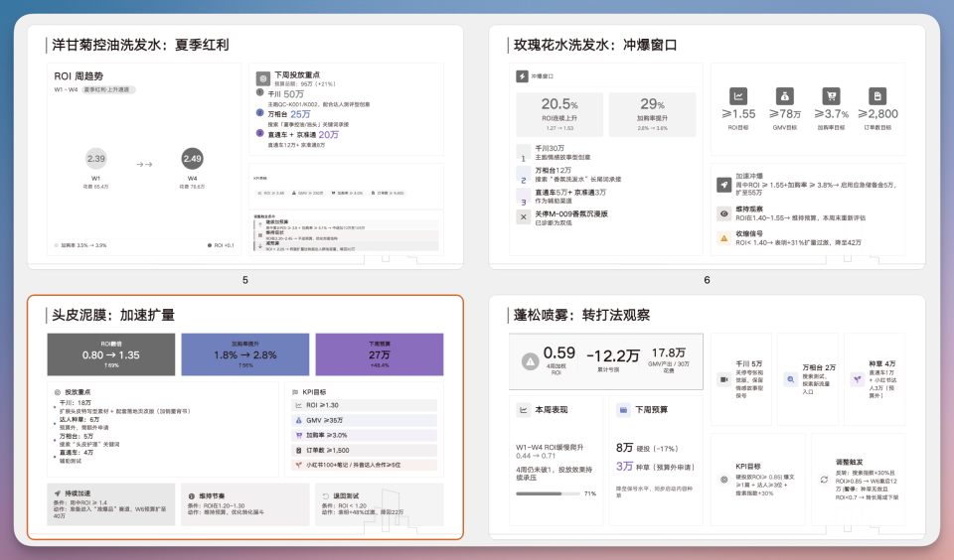Select the 玫瑰花水洗发水 slide title
954x560 pixels.
pyautogui.click(x=595, y=45)
